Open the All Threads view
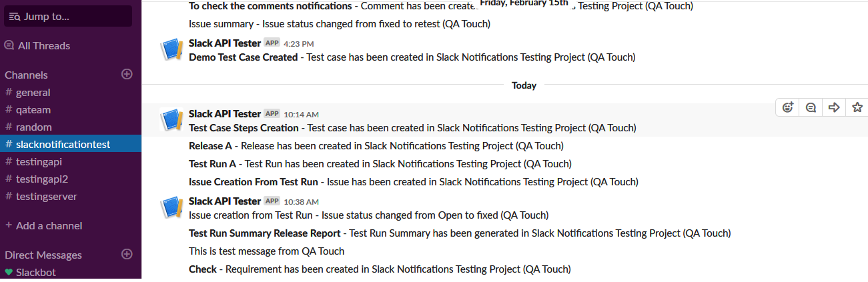Screen dimensions: 868x282 tap(43, 45)
